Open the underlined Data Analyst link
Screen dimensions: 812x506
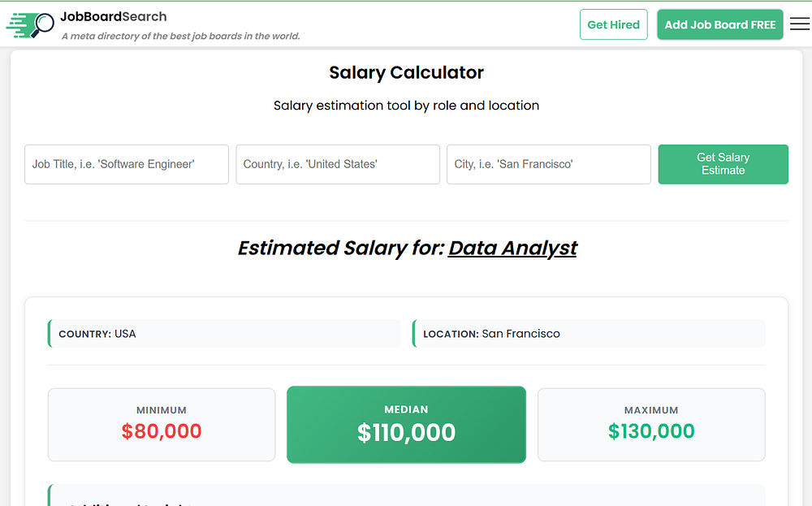(x=512, y=248)
